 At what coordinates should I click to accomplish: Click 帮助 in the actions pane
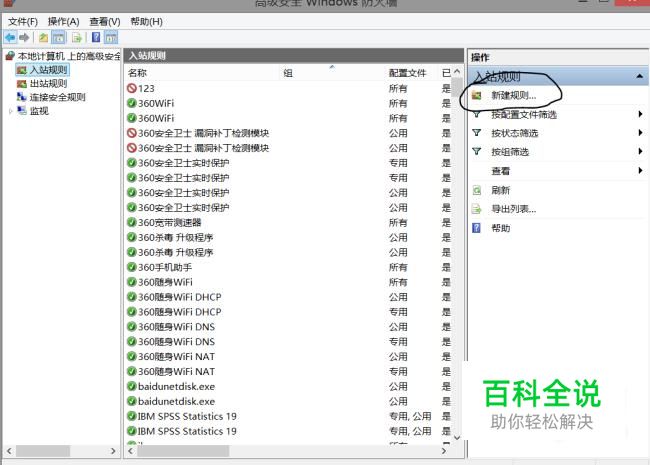[x=501, y=228]
